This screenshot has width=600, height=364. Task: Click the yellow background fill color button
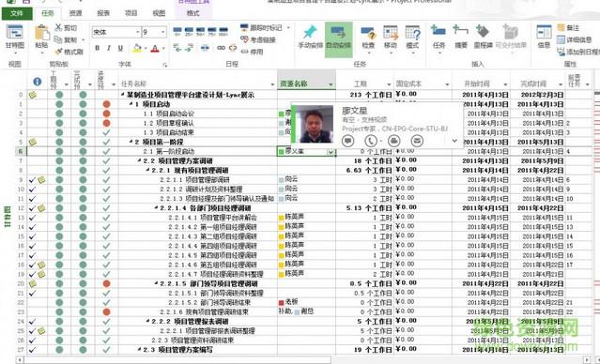point(136,49)
